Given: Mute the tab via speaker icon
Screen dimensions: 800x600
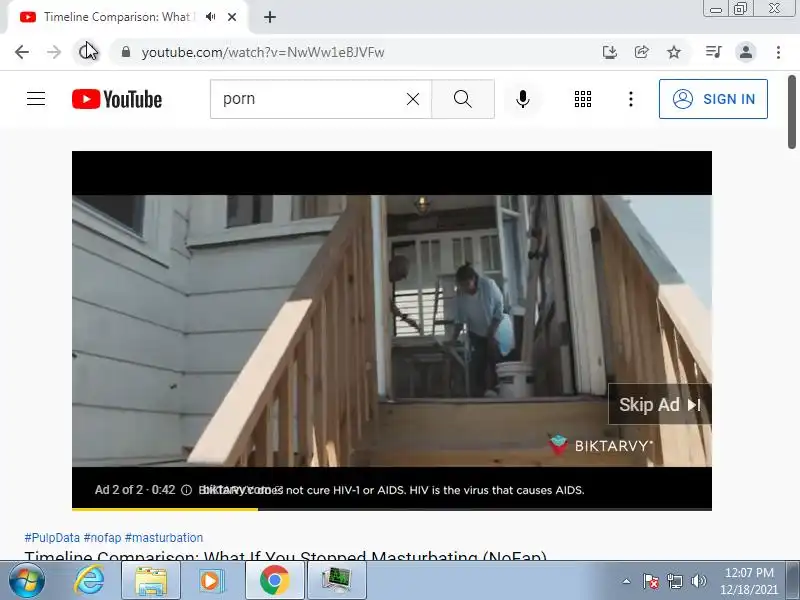Looking at the screenshot, I should coord(210,17).
